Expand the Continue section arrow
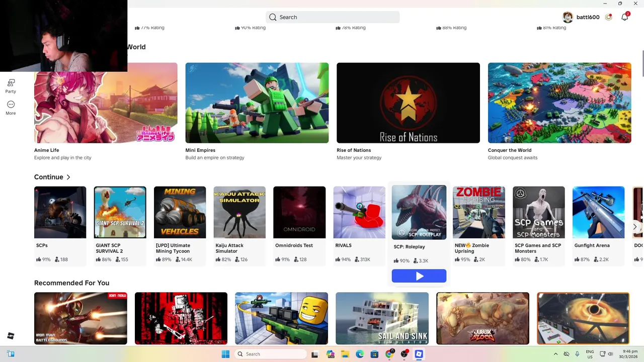This screenshot has height=362, width=644. (68, 177)
